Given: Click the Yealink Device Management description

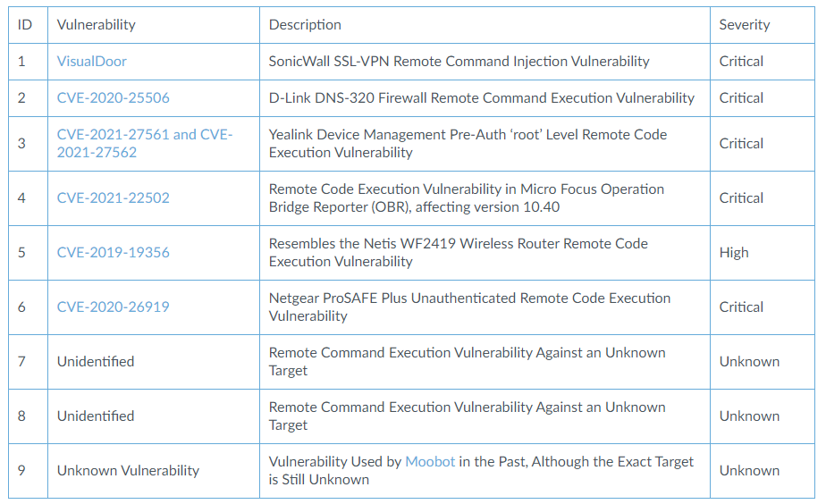Looking at the screenshot, I should (468, 143).
